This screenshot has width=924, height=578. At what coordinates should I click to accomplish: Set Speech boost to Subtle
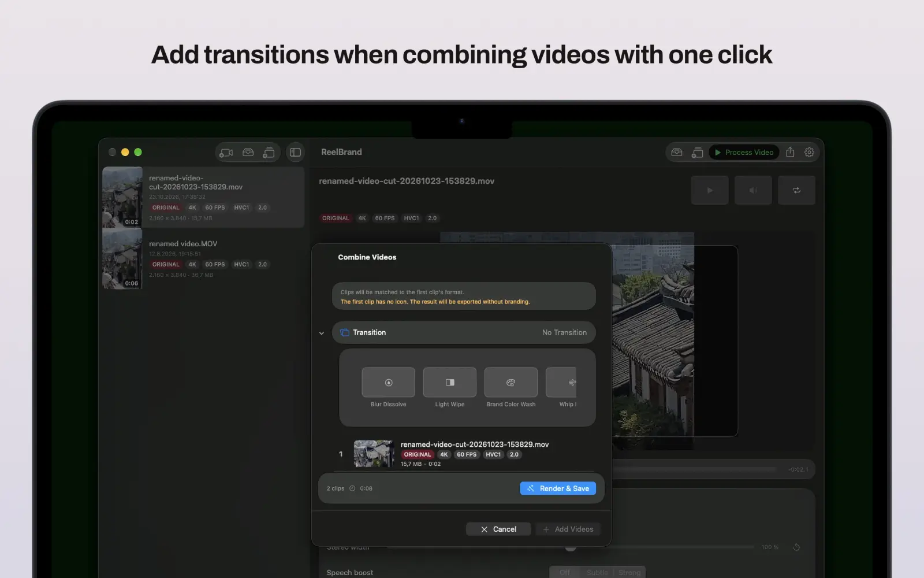coord(597,572)
